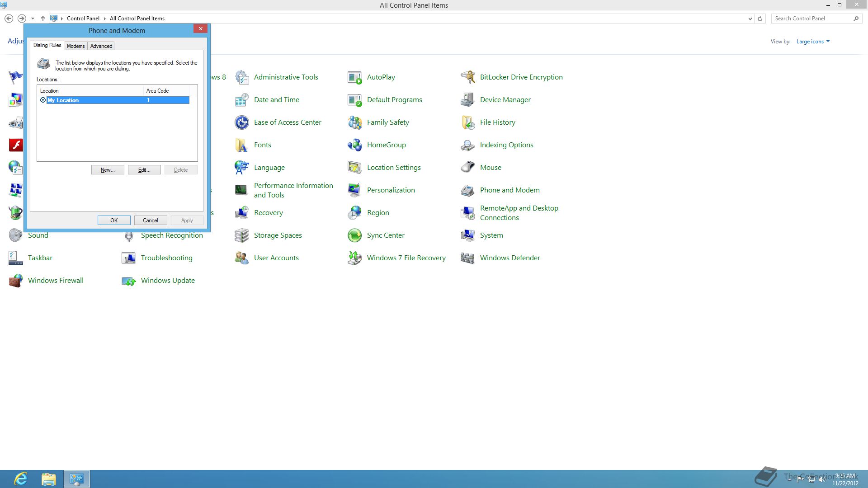The image size is (868, 488).
Task: Open recent locations dropdown arrow
Action: click(33, 19)
